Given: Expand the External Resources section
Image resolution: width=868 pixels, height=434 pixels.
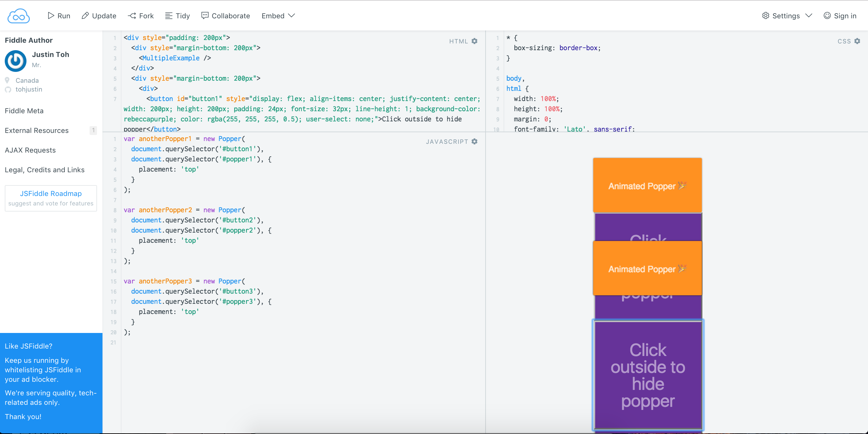Looking at the screenshot, I should [37, 130].
